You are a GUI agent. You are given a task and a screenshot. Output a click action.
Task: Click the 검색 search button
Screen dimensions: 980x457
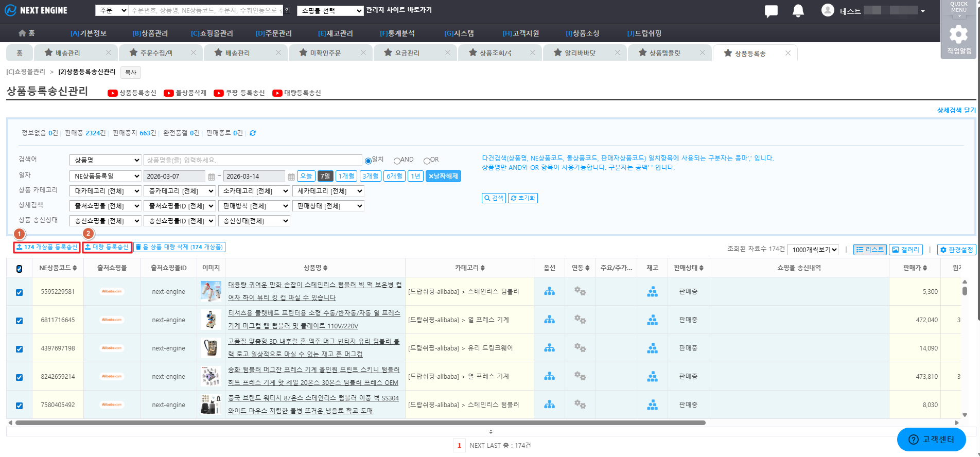494,198
